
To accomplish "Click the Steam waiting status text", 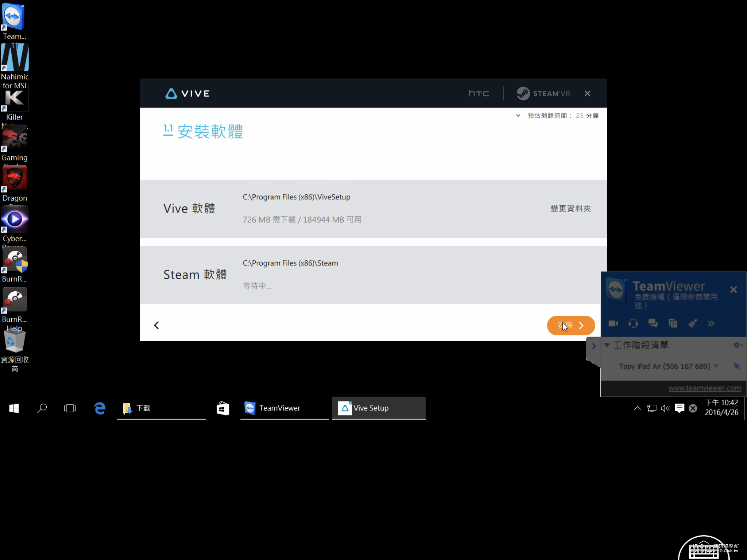I will (x=257, y=285).
